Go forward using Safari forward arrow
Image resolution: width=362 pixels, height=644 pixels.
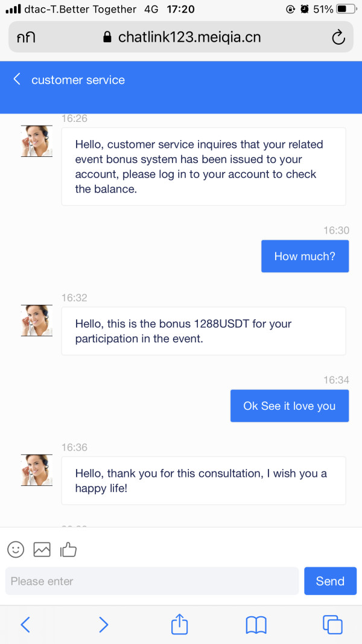(103, 624)
